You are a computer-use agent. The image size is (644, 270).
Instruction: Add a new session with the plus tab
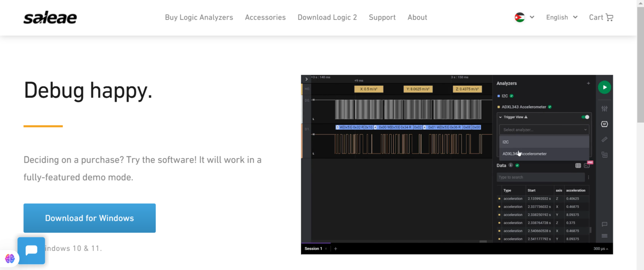336,248
